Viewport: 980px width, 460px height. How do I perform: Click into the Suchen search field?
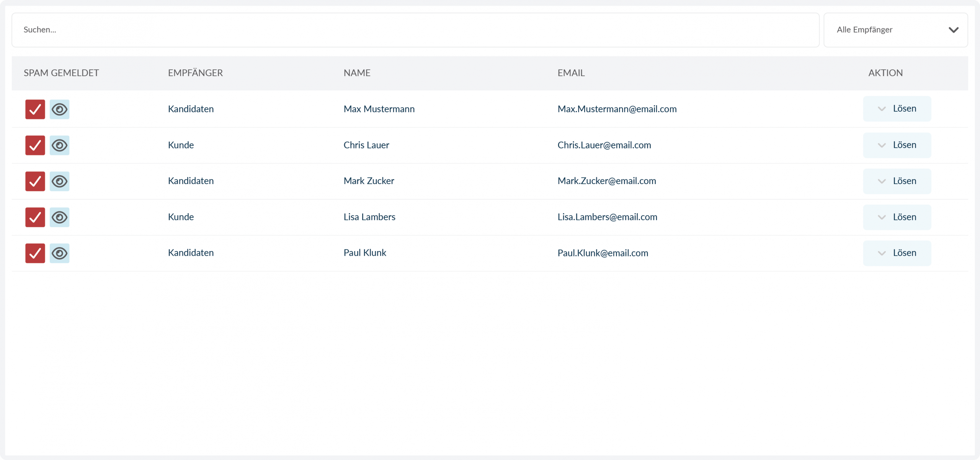pyautogui.click(x=415, y=30)
